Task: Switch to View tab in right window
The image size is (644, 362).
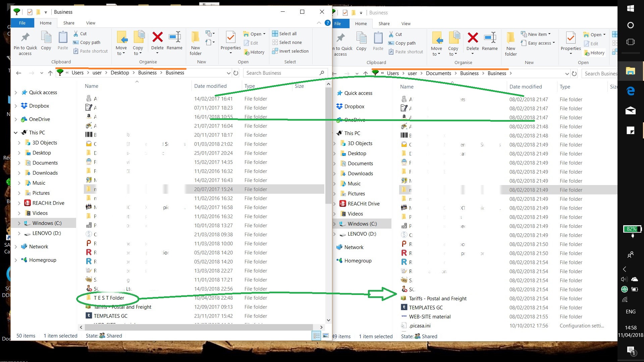Action: 406,23
